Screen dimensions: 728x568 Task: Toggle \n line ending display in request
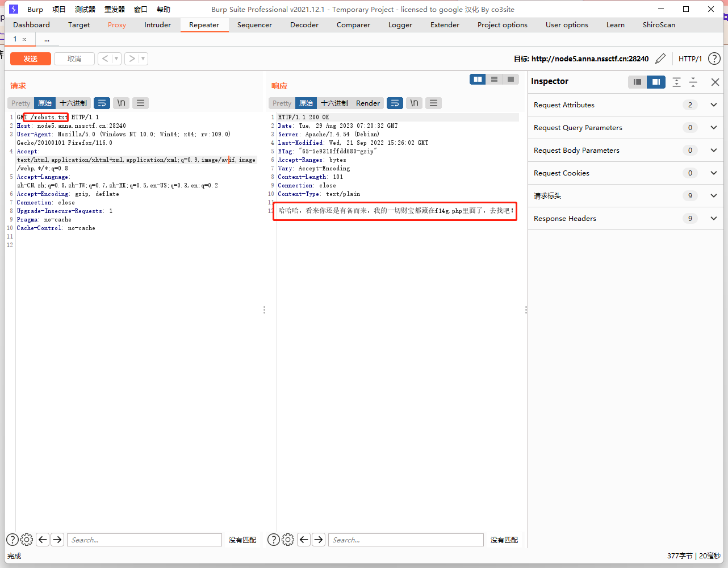pos(121,103)
